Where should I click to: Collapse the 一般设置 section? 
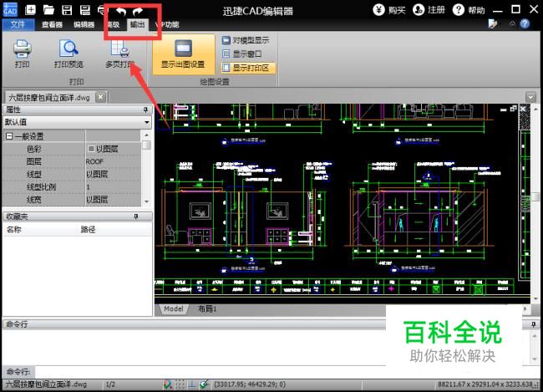pos(9,136)
